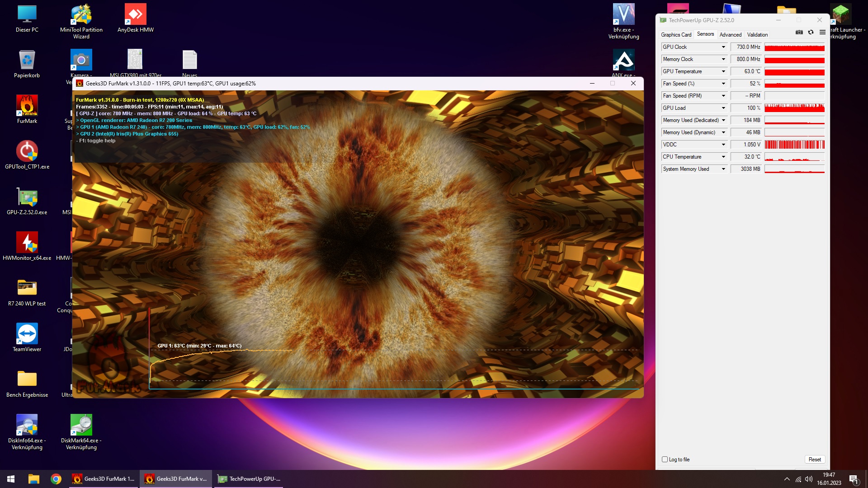Viewport: 868px width, 488px height.
Task: Click the GPU-Z screenshot camera icon
Action: tap(799, 32)
